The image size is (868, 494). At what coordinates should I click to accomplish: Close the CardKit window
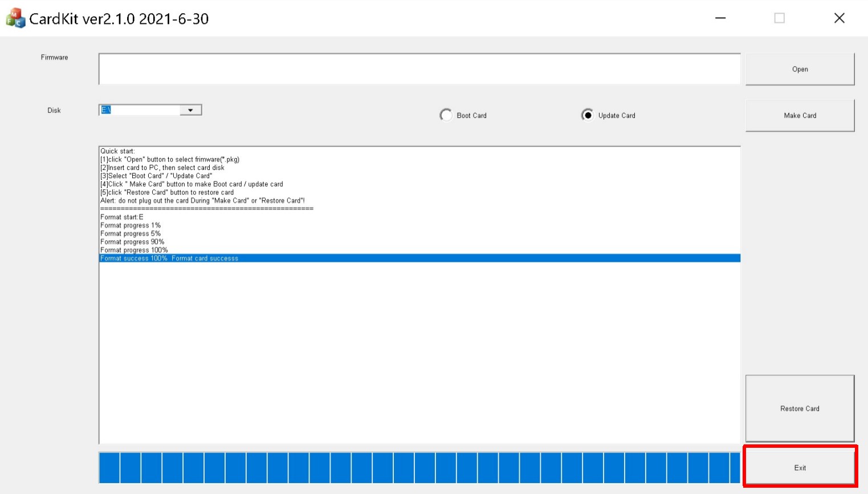[839, 18]
